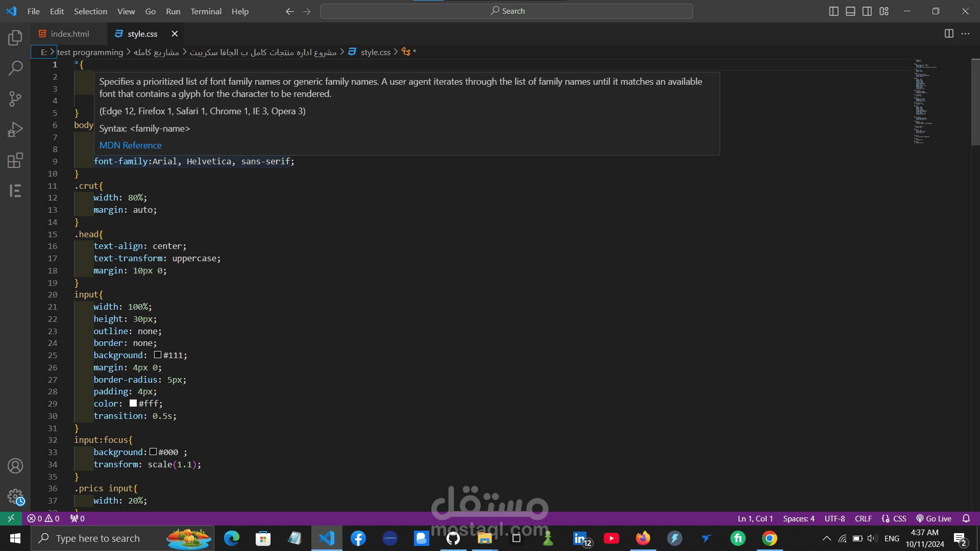The width and height of the screenshot is (980, 551).
Task: Switch to the index.html tab
Action: 69,34
